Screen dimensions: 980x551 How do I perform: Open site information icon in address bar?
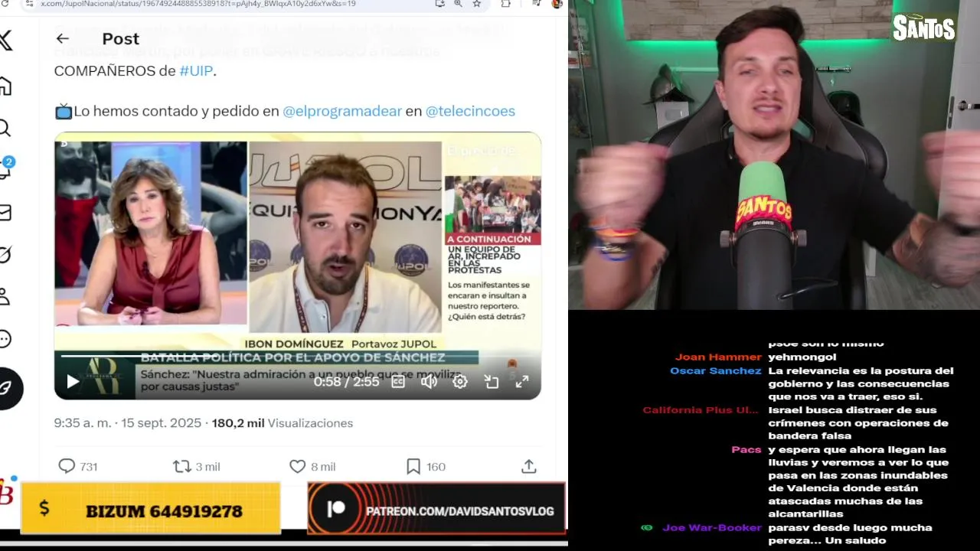pyautogui.click(x=29, y=4)
